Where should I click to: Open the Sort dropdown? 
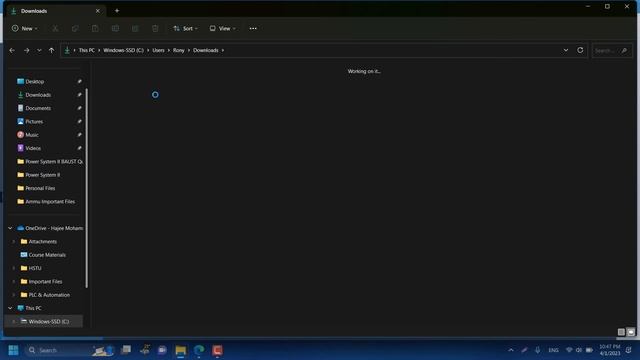coord(185,29)
